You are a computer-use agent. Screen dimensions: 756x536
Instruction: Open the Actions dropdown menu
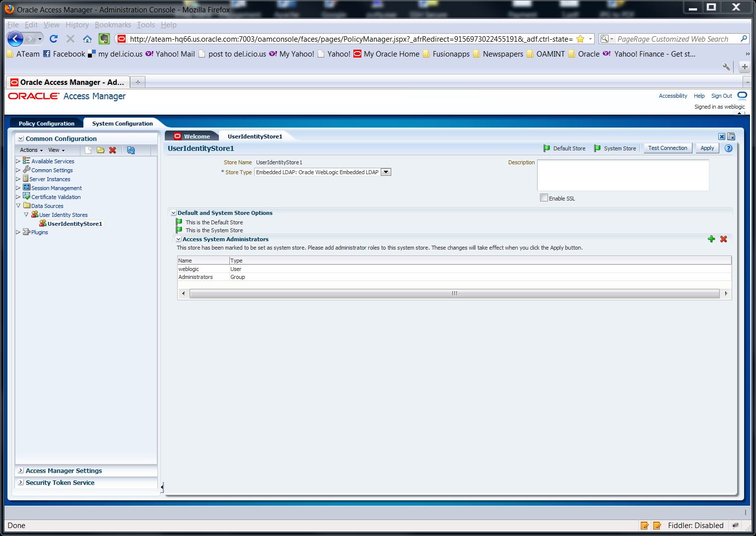[31, 150]
